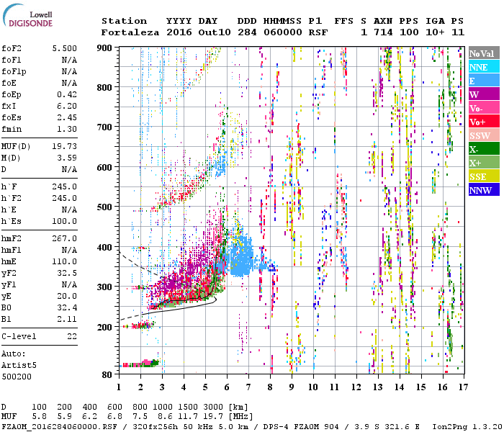Image resolution: width=504 pixels, height=432 pixels.
Task: Click the year 2016 in header
Action: (x=179, y=32)
